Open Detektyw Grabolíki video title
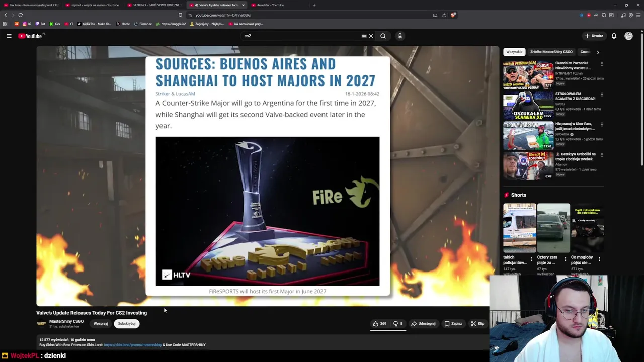Viewport: 644px width, 362px height. pos(576,156)
